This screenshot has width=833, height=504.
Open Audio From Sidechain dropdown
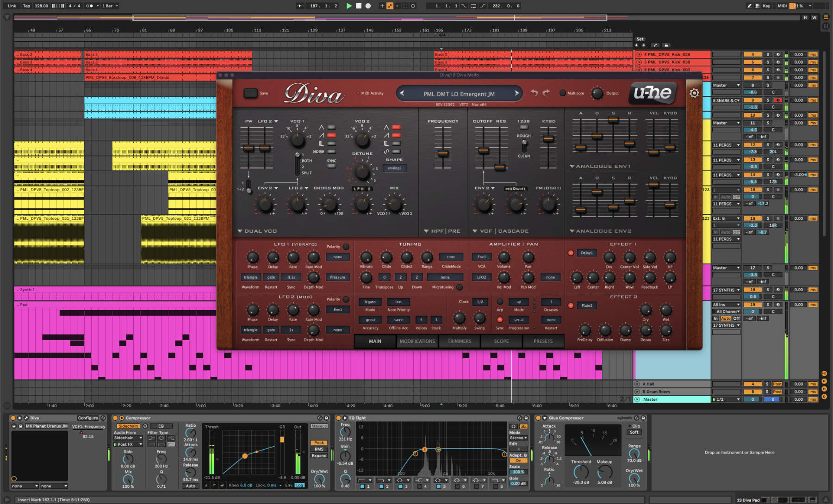point(128,438)
